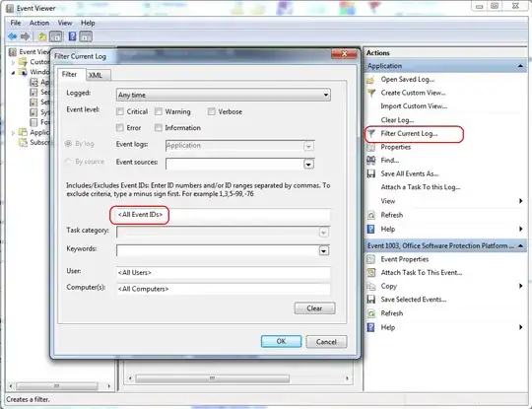Expand the Event sources dropdown
The height and width of the screenshot is (409, 532).
coord(308,165)
